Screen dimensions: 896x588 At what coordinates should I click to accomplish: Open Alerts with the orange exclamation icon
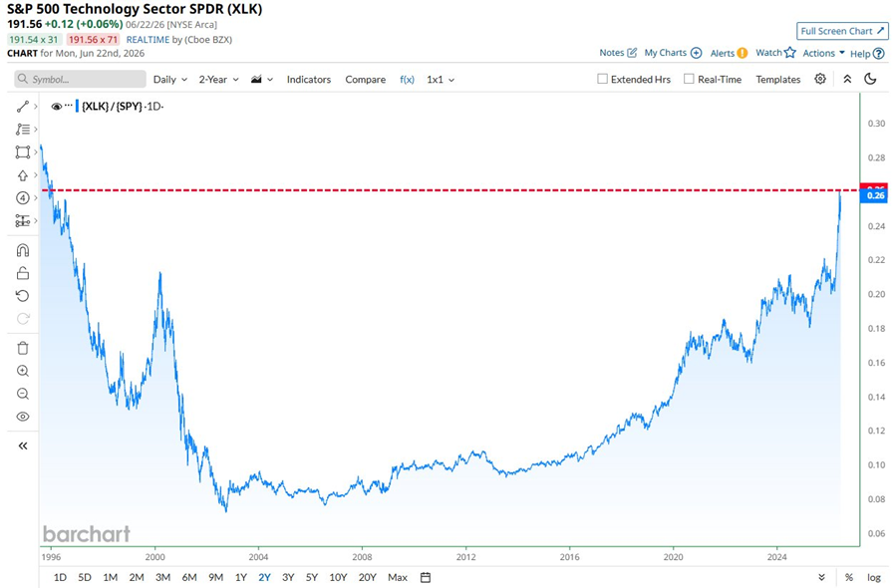point(742,53)
